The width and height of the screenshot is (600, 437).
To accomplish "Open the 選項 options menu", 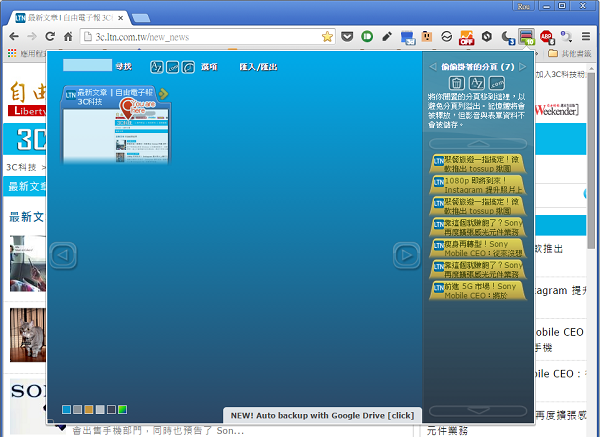I will click(209, 66).
